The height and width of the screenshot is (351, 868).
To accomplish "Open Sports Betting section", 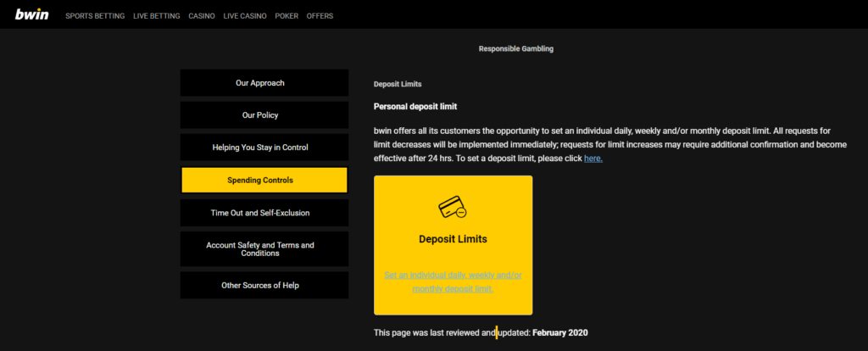I will [95, 16].
